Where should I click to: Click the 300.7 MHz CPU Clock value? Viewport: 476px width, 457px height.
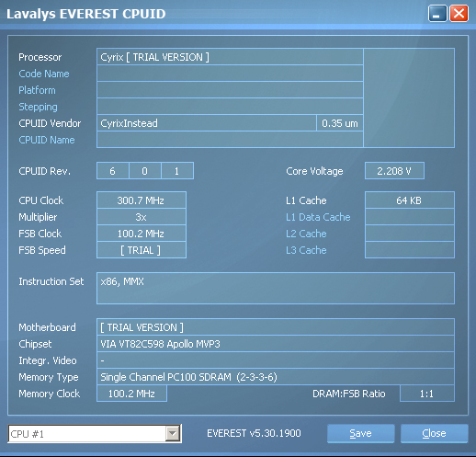pos(142,200)
